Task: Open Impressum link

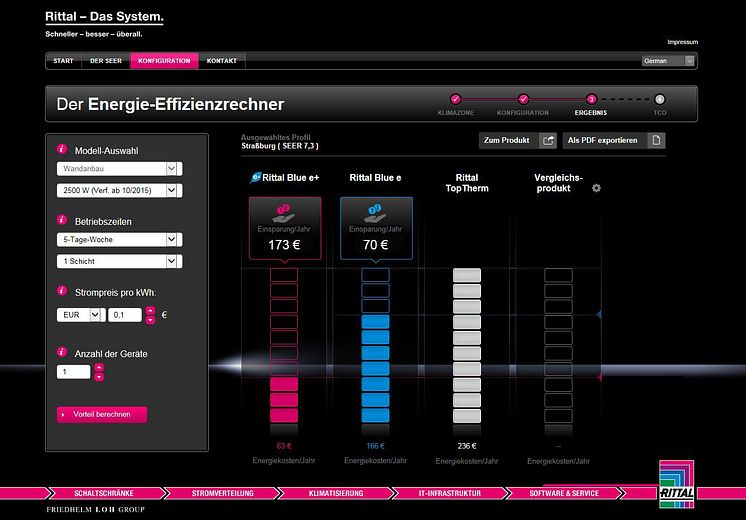Action: click(x=682, y=42)
